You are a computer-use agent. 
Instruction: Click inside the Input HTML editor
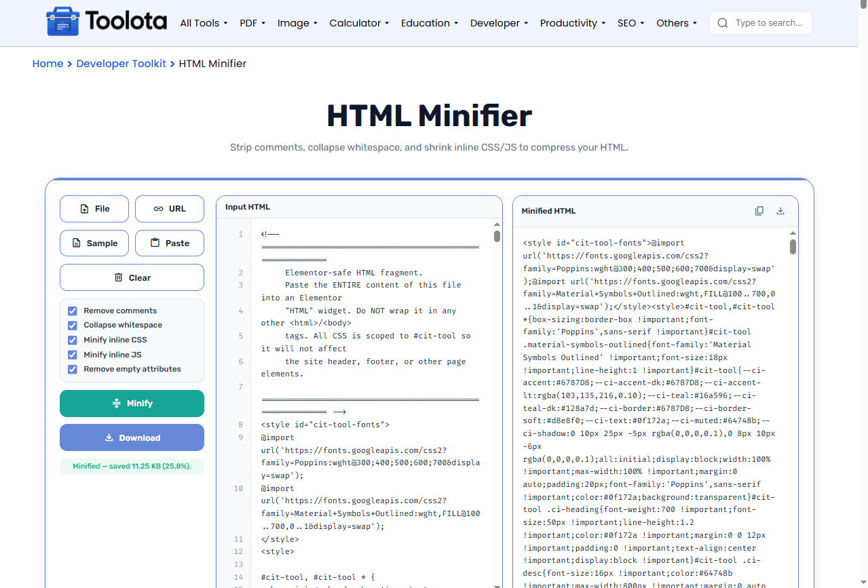click(371, 403)
